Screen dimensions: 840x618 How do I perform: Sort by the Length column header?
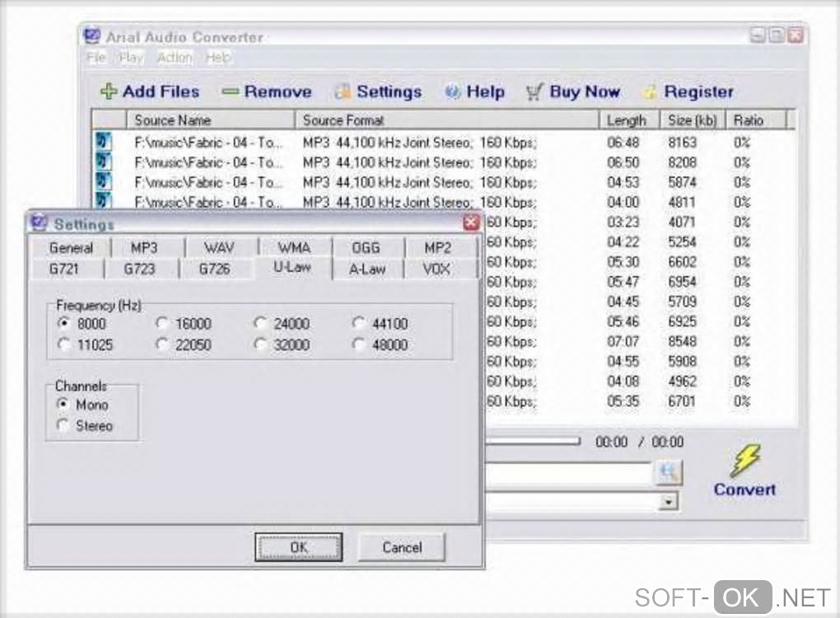(629, 120)
